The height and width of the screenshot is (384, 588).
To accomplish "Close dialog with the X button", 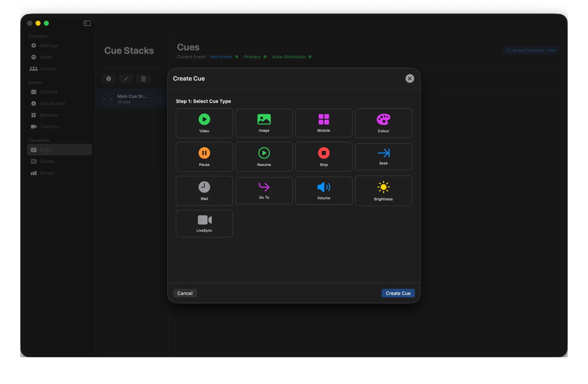I will point(410,79).
